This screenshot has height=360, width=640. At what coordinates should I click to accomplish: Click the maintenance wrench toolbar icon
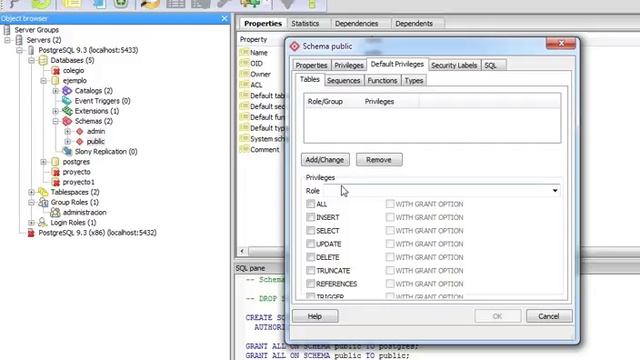pos(224,4)
